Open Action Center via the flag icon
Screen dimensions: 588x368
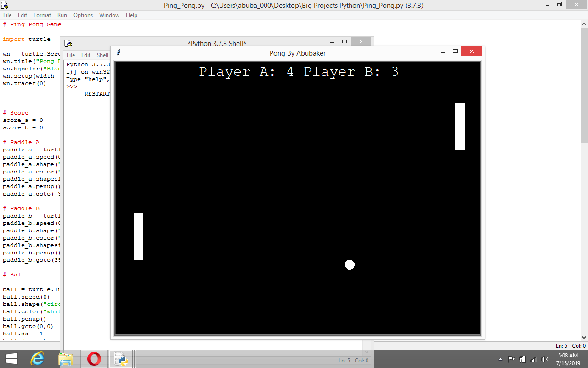pos(511,359)
